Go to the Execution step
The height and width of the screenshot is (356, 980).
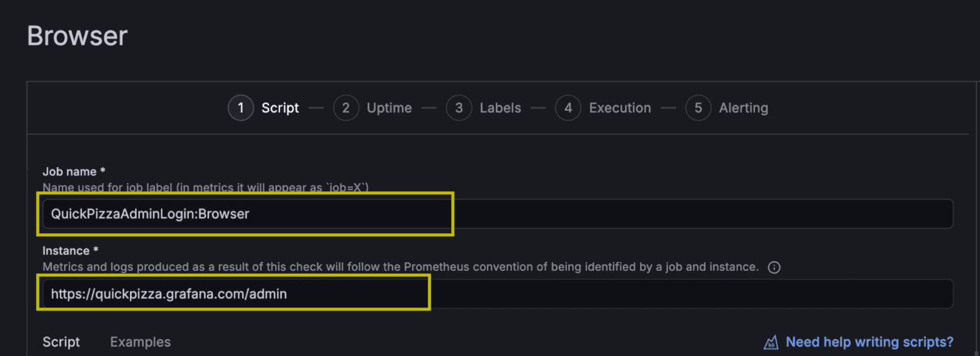pyautogui.click(x=619, y=108)
